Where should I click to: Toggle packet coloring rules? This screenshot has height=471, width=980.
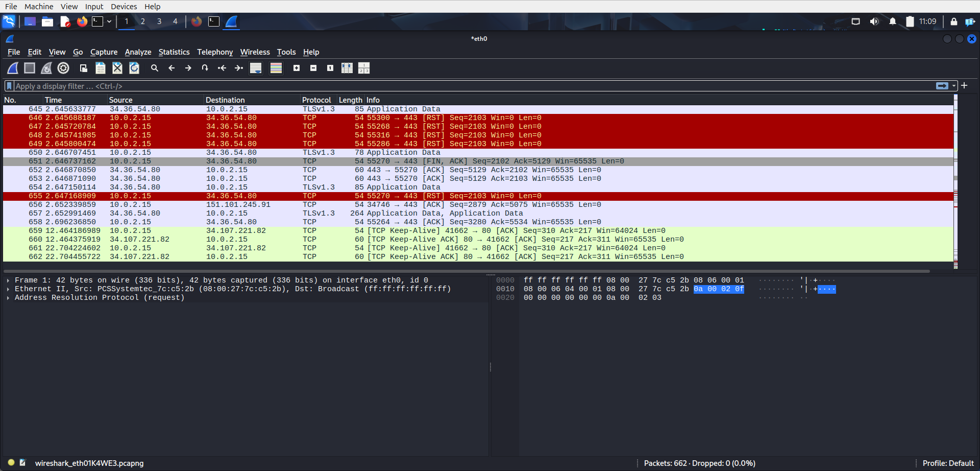click(276, 68)
